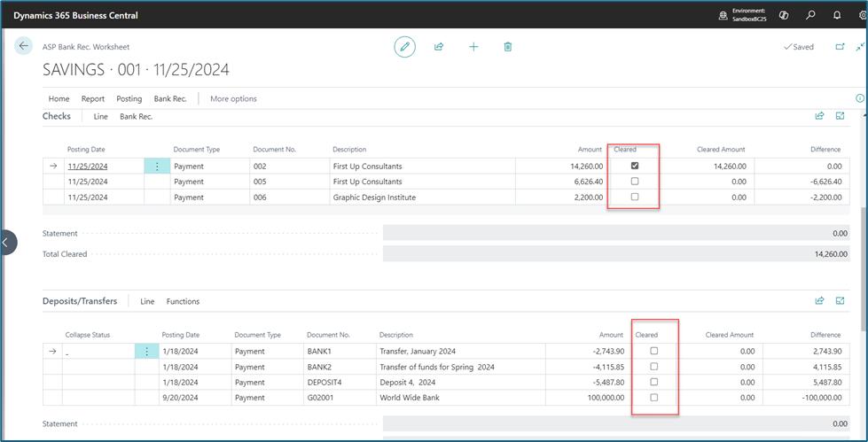The width and height of the screenshot is (868, 442).
Task: Show the info pane icon
Action: click(x=860, y=98)
